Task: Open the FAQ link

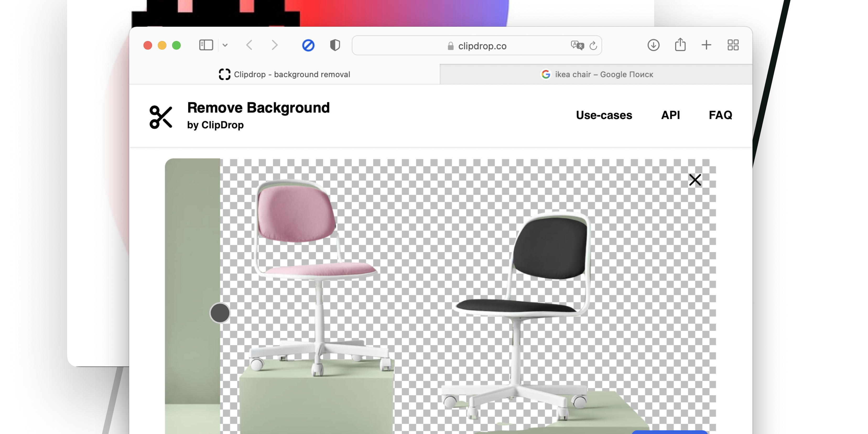Action: click(x=720, y=115)
